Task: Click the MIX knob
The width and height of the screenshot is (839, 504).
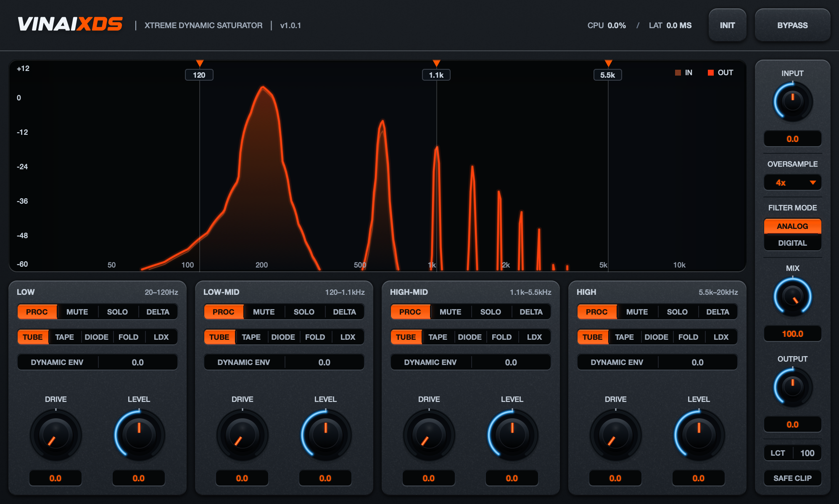Action: point(793,297)
